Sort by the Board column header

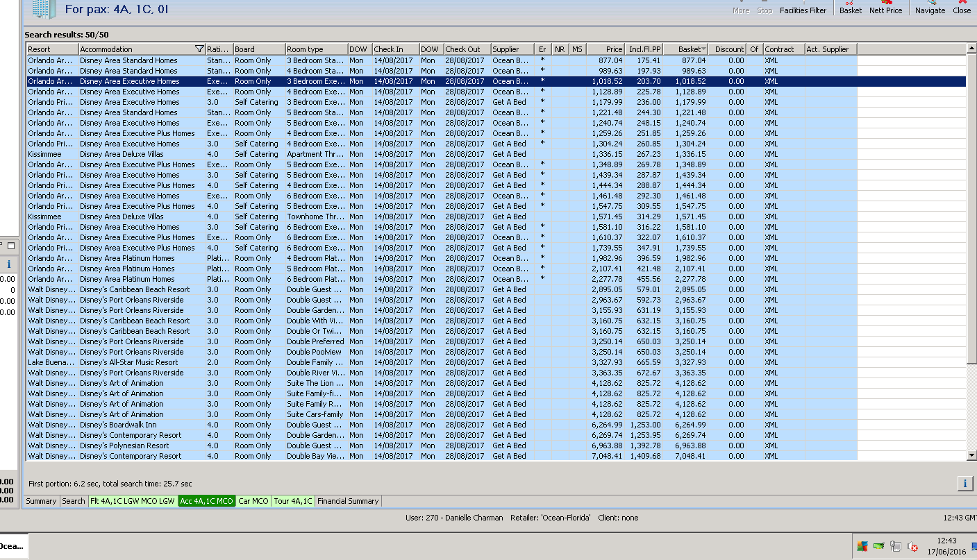coord(259,49)
